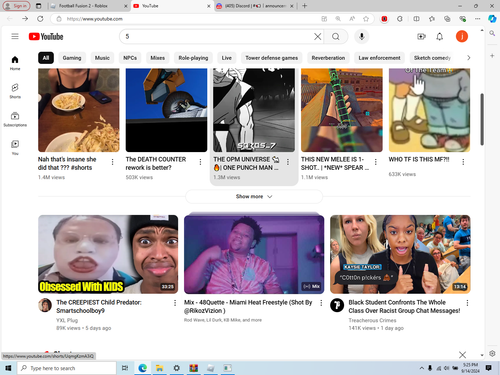Open the Windows Start menu

click(x=8, y=368)
